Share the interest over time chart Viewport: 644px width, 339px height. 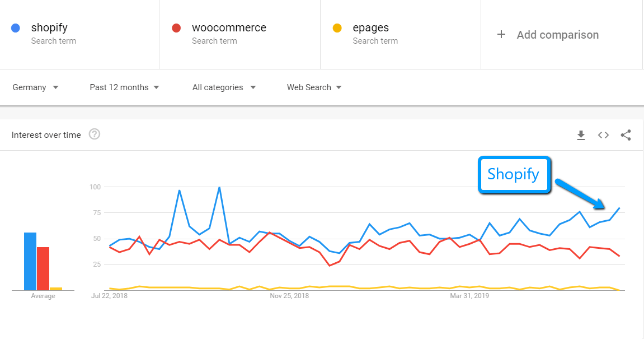[x=626, y=135]
